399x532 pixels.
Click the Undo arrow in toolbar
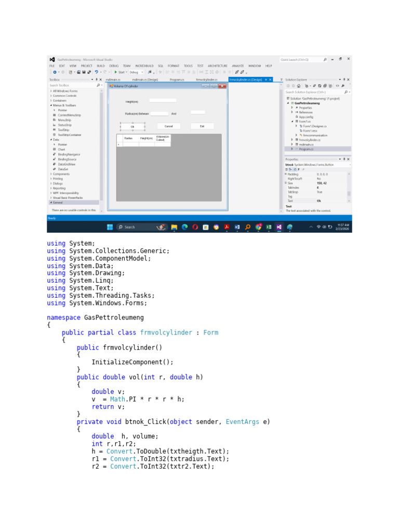point(97,72)
